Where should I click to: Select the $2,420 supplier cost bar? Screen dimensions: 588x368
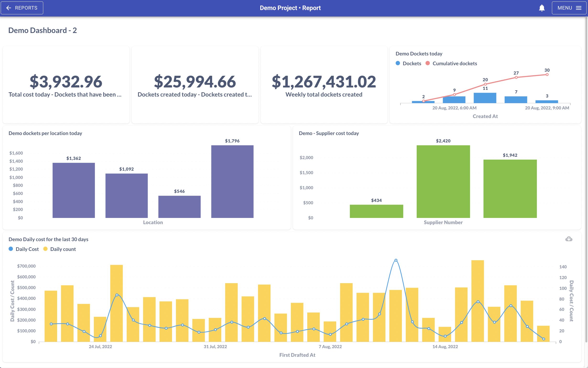(x=443, y=182)
